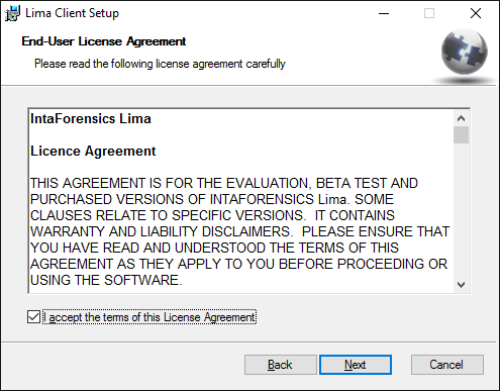Minimize the Lima Client Setup window
Image resolution: width=500 pixels, height=391 pixels.
(384, 13)
